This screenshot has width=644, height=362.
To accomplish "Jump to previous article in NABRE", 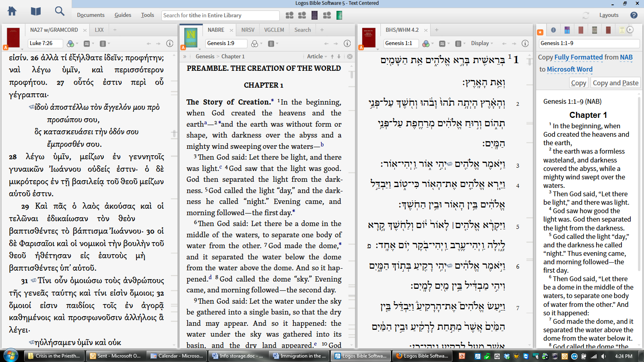I will pos(332,57).
